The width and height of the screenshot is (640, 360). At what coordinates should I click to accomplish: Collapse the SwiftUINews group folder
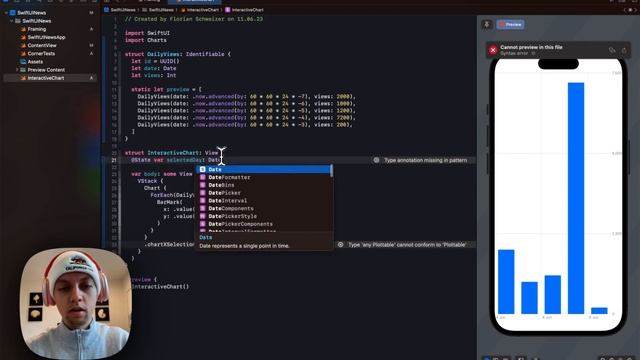tap(11, 21)
